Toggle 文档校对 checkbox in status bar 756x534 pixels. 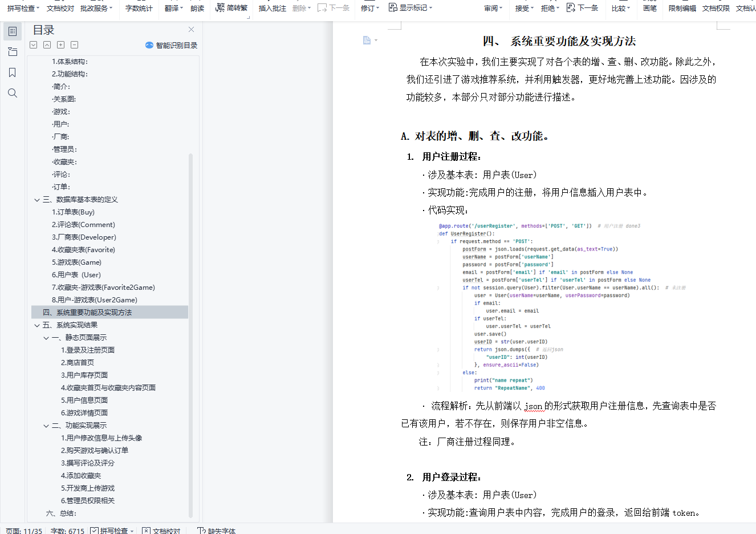(147, 531)
